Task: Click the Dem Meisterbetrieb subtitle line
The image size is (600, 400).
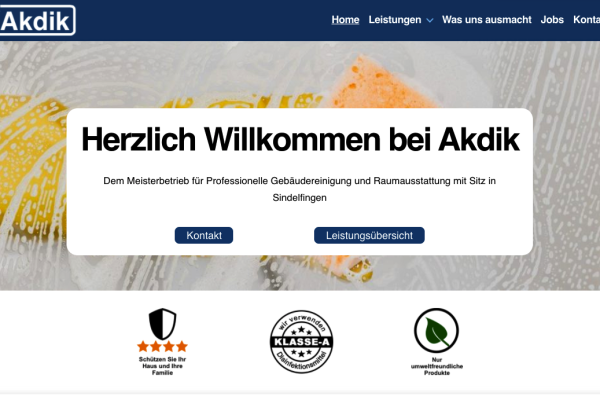Action: pyautogui.click(x=300, y=181)
